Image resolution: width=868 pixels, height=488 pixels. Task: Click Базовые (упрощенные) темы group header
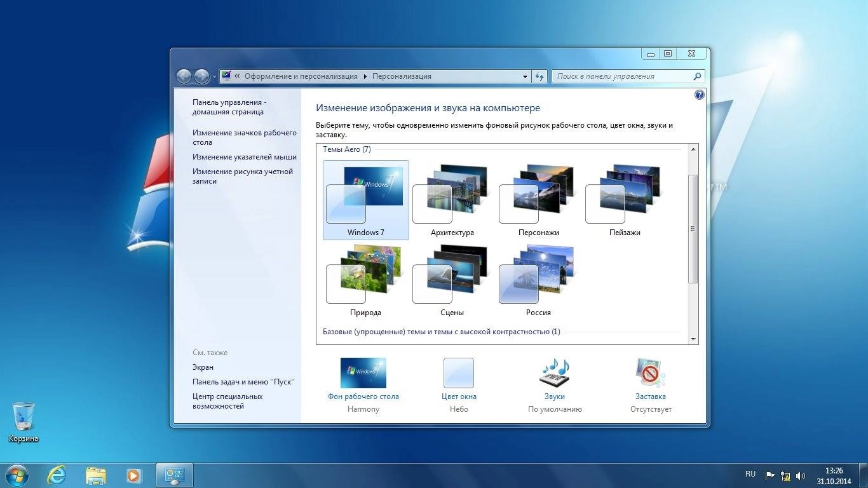pyautogui.click(x=442, y=332)
